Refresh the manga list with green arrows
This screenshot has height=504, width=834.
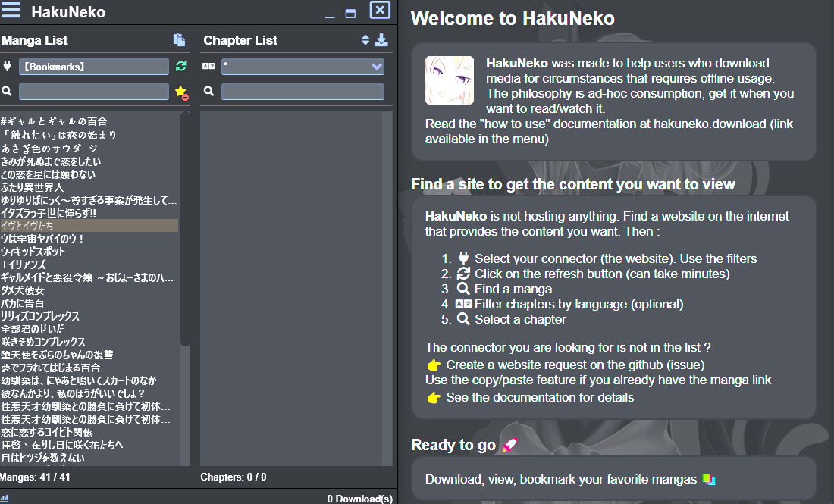point(181,66)
